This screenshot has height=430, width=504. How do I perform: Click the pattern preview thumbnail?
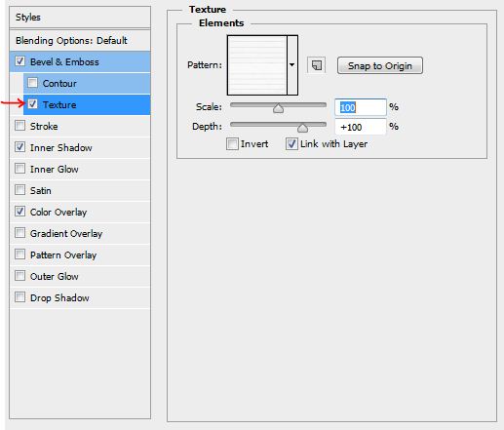257,65
